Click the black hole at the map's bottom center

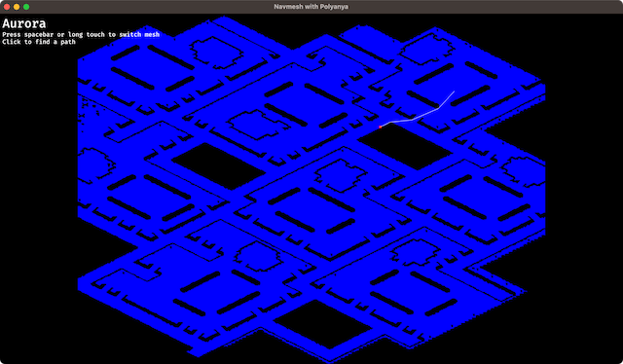(x=322, y=324)
